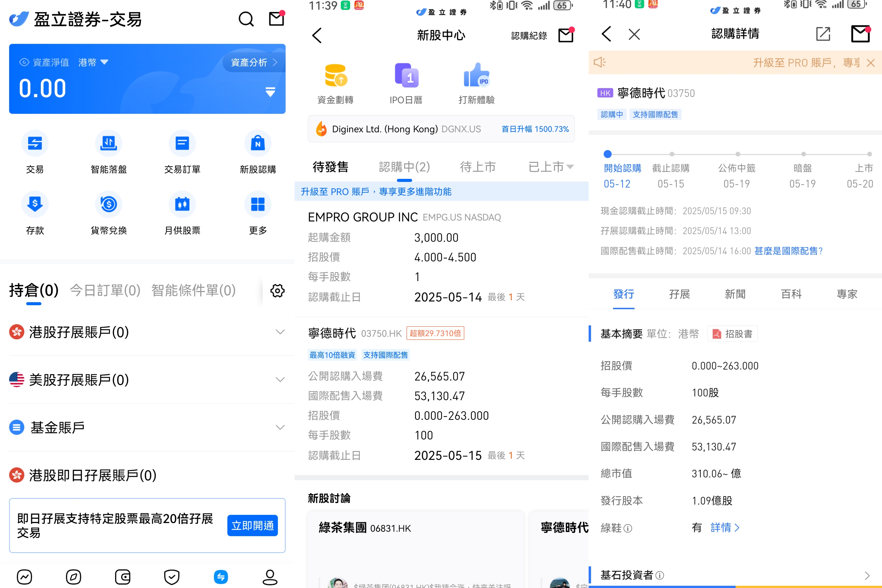
Task: Expand 港股孖展賬戶(0) row
Action: point(147,332)
